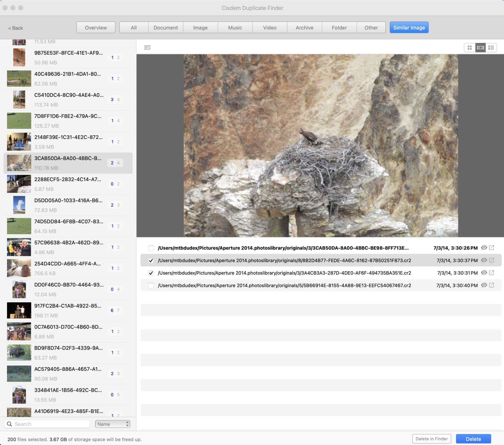Go back using the Back link
The width and height of the screenshot is (504, 445).
(16, 28)
